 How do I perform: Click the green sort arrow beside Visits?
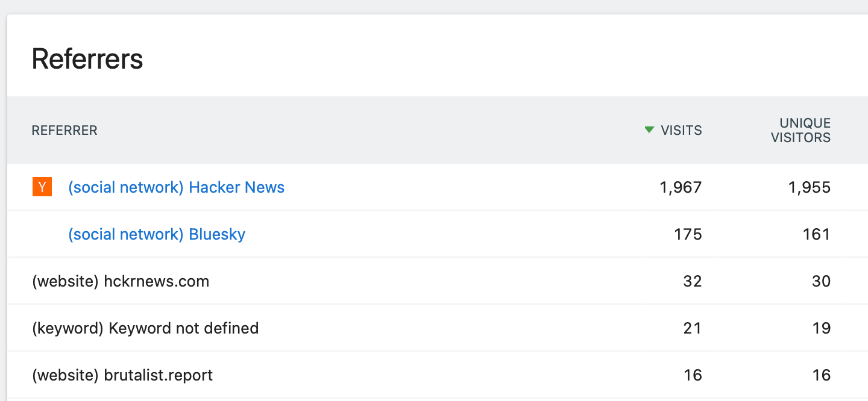[649, 129]
